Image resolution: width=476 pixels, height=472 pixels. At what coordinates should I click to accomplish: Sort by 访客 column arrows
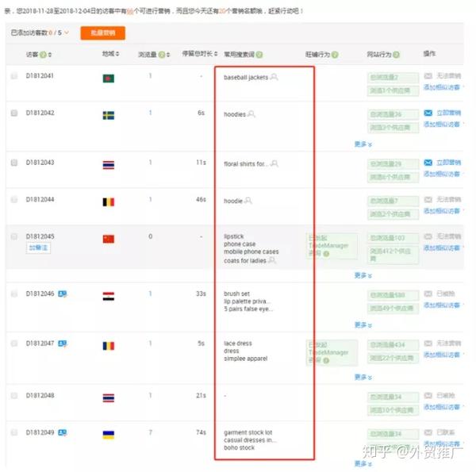coord(50,55)
